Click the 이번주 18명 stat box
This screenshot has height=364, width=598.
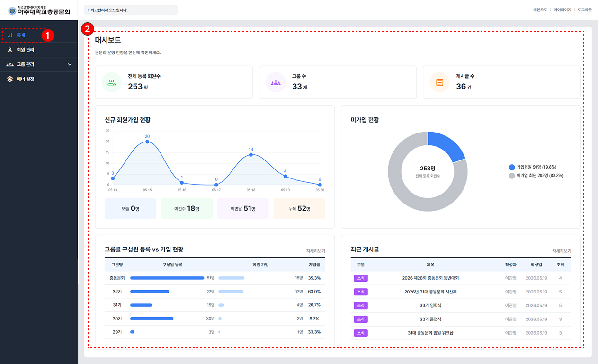click(187, 209)
